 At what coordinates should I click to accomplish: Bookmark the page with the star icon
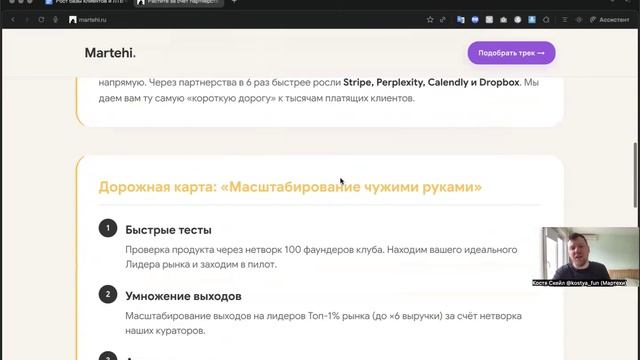coord(430,20)
